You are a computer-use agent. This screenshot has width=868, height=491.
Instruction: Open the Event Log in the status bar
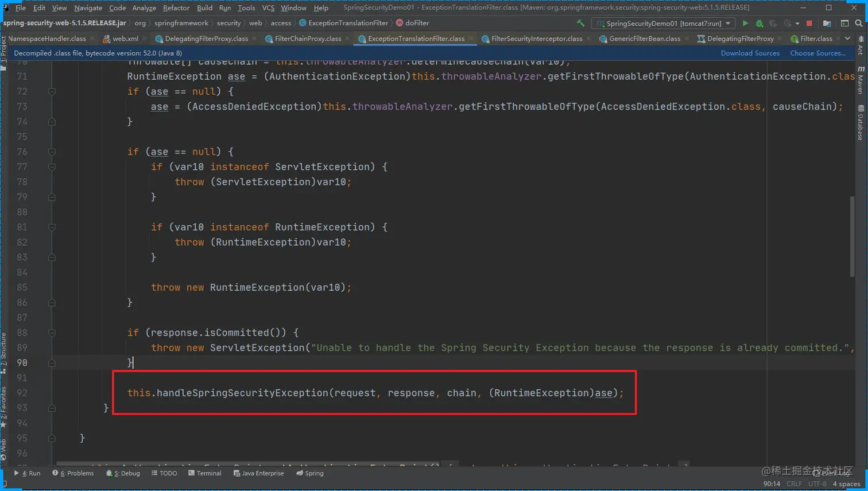(831, 473)
